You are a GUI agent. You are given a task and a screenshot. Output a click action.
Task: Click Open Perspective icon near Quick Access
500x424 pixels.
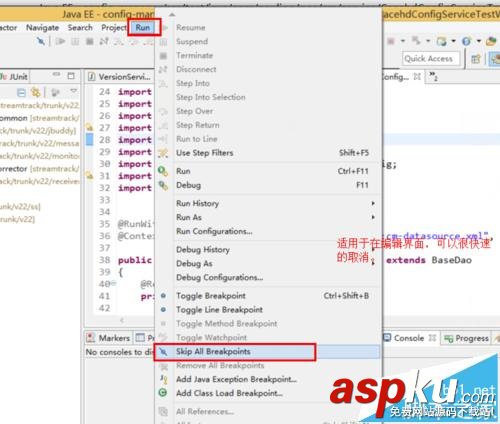(476, 59)
